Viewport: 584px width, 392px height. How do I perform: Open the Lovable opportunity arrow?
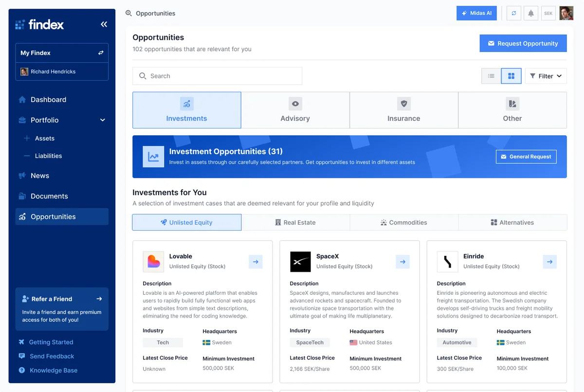coord(255,262)
